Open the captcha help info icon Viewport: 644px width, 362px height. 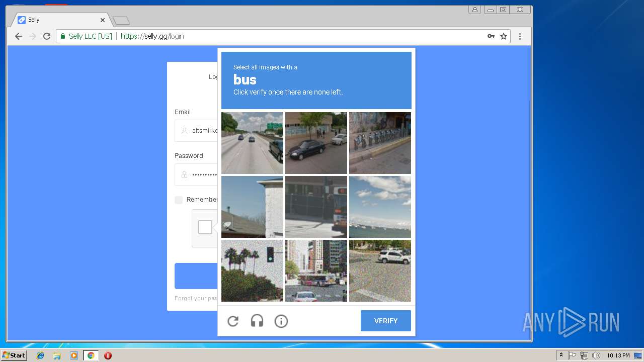[x=281, y=321]
